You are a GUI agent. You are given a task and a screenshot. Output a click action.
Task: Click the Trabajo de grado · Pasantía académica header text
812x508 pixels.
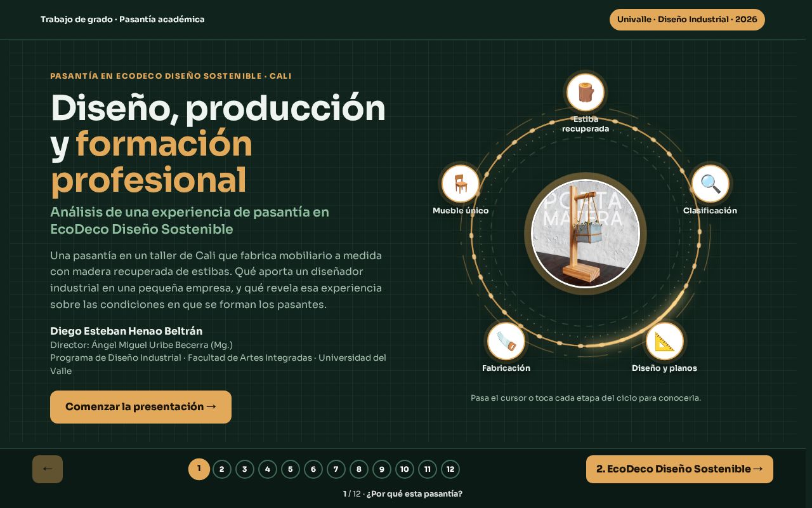tap(122, 20)
